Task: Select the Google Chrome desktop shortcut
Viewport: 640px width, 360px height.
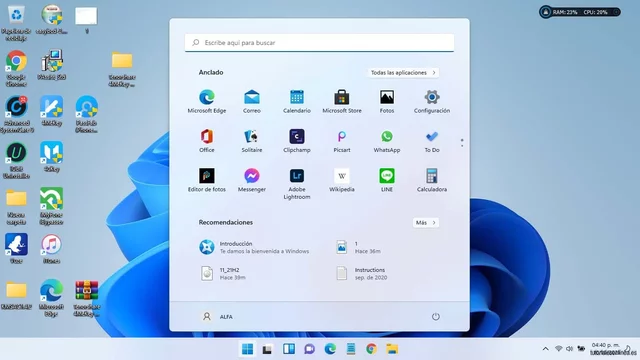Action: coord(16,69)
